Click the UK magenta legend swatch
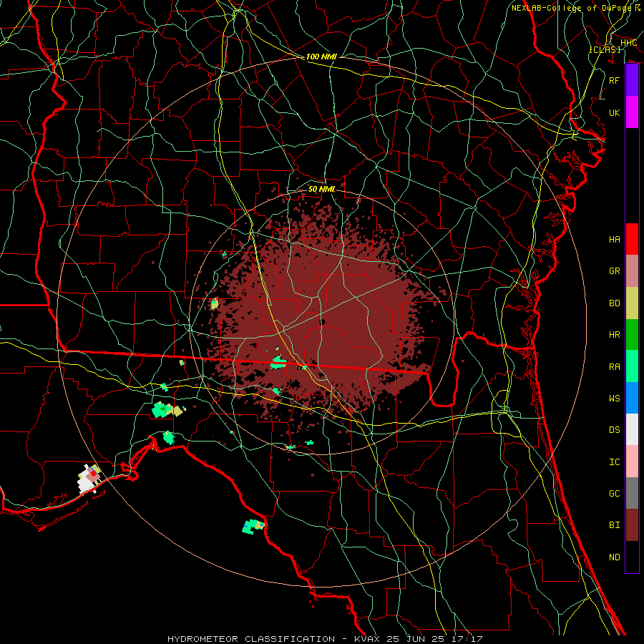Viewport: 644px width, 644px height. click(632, 112)
